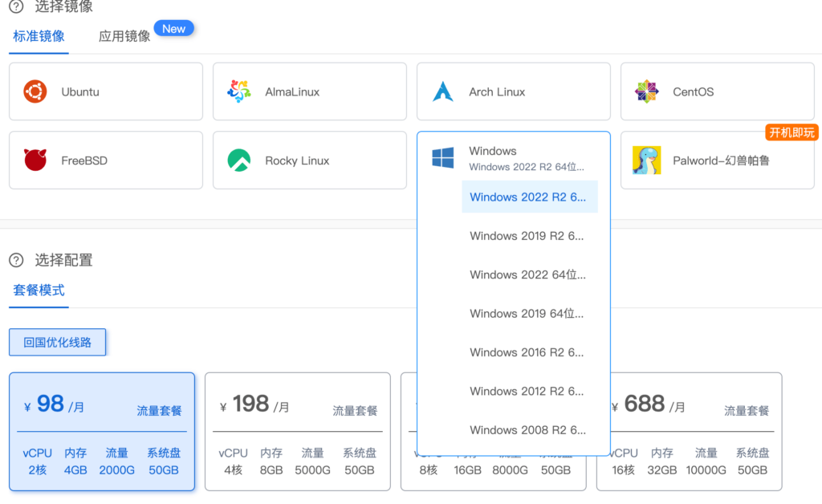Click the blue New badge
The width and height of the screenshot is (822, 504).
point(173,29)
